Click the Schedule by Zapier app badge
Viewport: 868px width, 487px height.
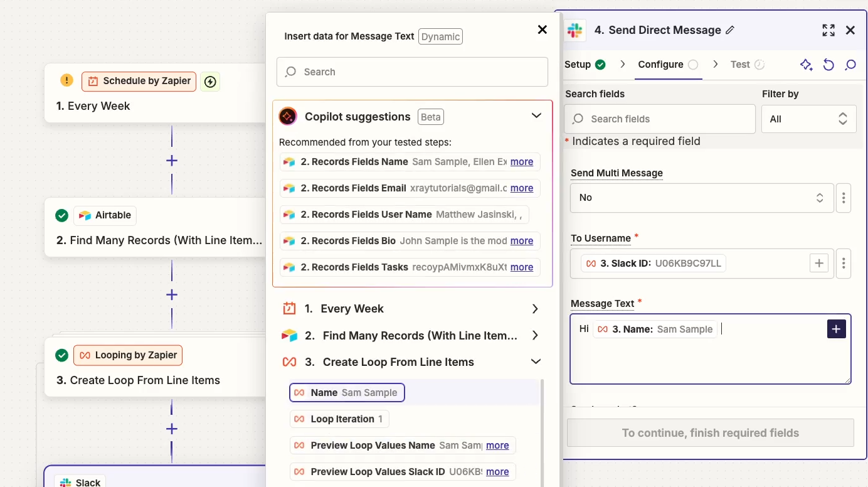click(139, 82)
